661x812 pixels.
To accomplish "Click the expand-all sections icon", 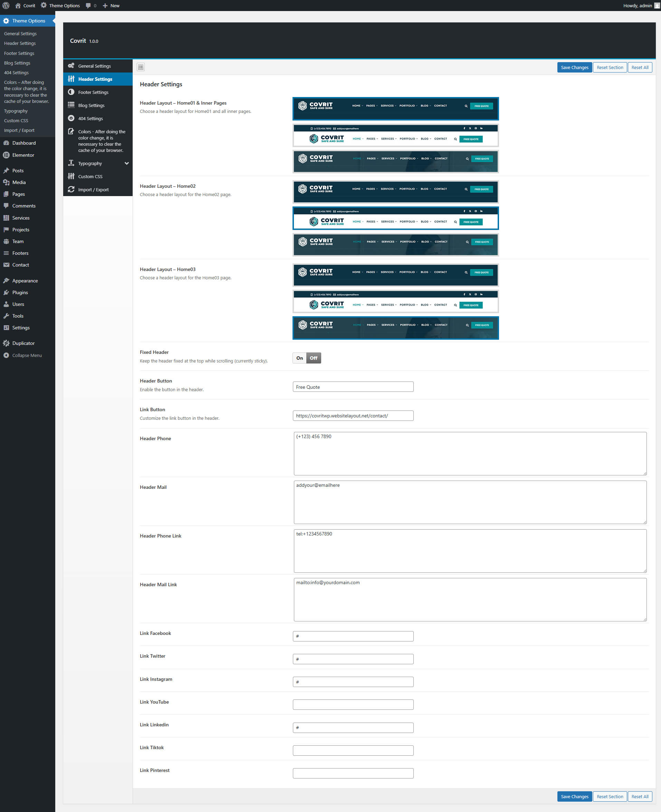I will point(141,67).
